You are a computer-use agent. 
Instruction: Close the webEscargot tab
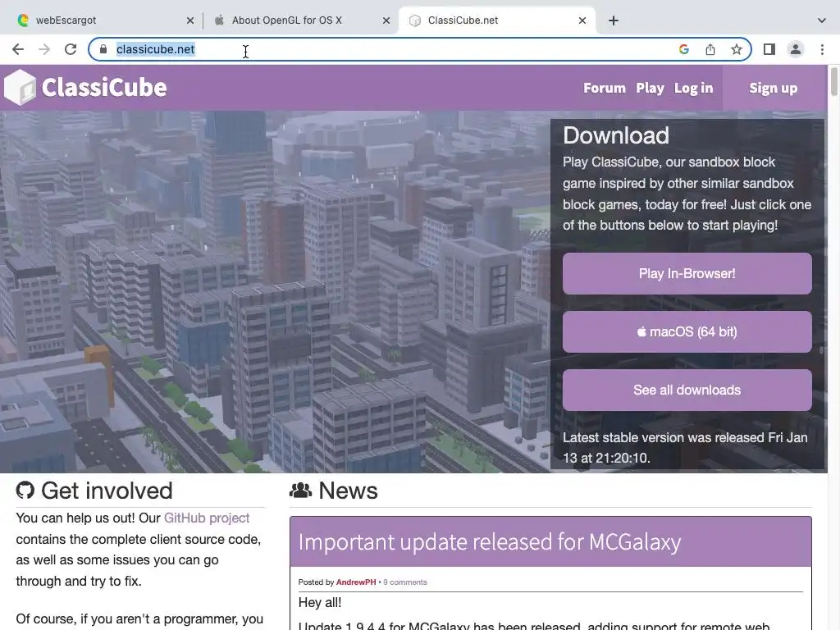(x=190, y=21)
